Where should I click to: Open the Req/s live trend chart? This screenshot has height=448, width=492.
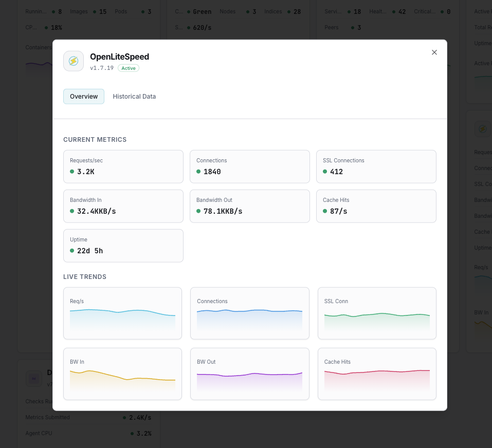tap(122, 313)
